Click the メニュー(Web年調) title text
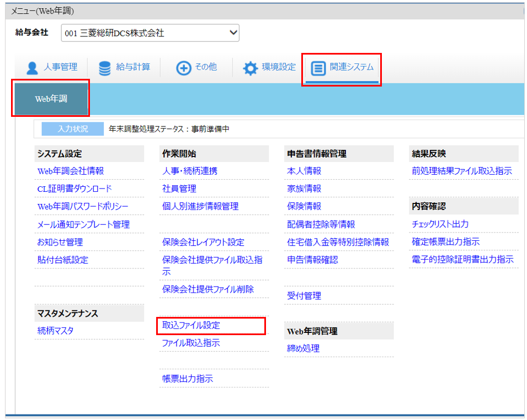527x420 pixels. (42, 11)
